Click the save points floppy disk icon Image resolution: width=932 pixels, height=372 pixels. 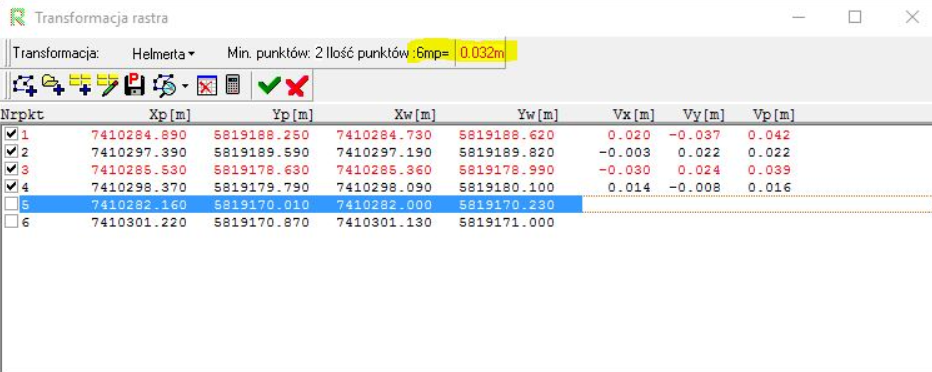[x=135, y=86]
